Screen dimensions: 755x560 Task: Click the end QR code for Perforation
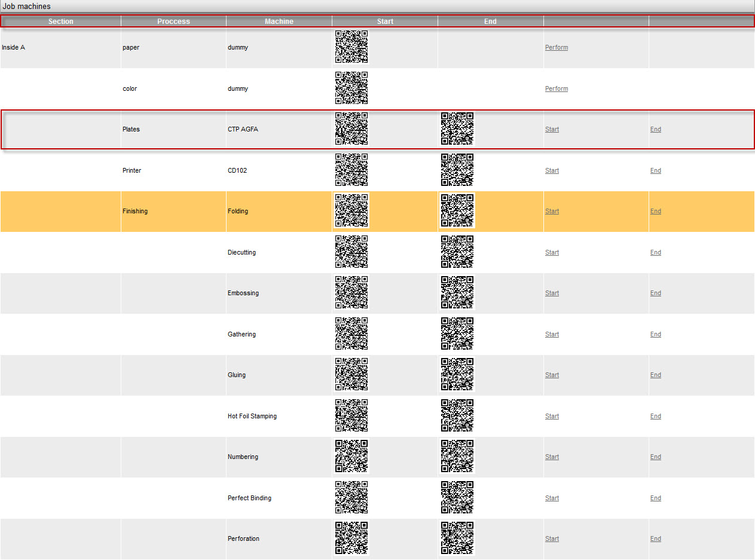tap(457, 538)
